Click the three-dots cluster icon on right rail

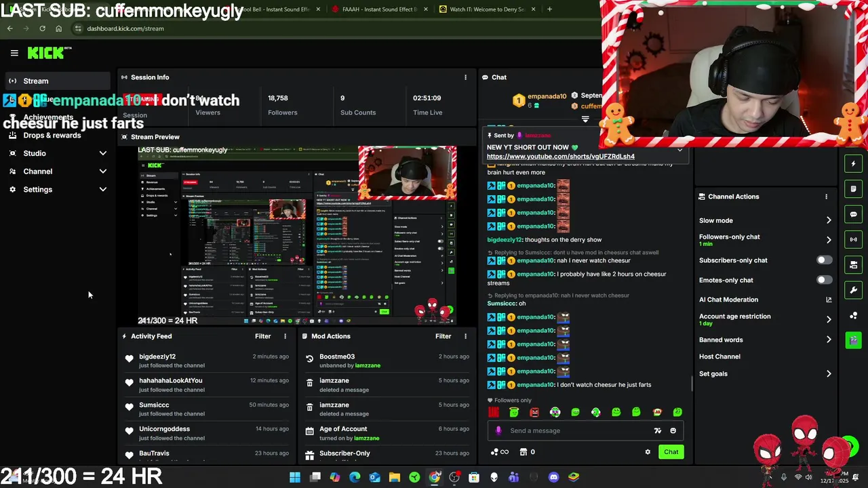point(853,316)
